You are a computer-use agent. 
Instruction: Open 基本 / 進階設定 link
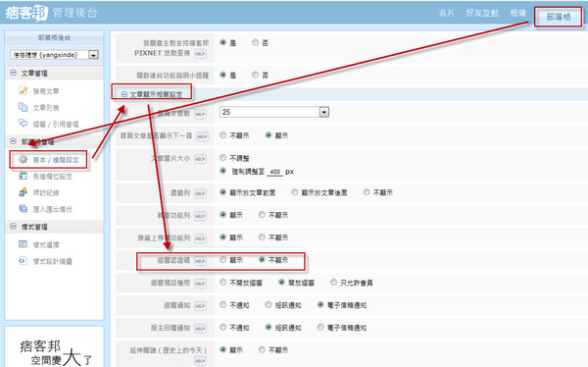tap(56, 160)
